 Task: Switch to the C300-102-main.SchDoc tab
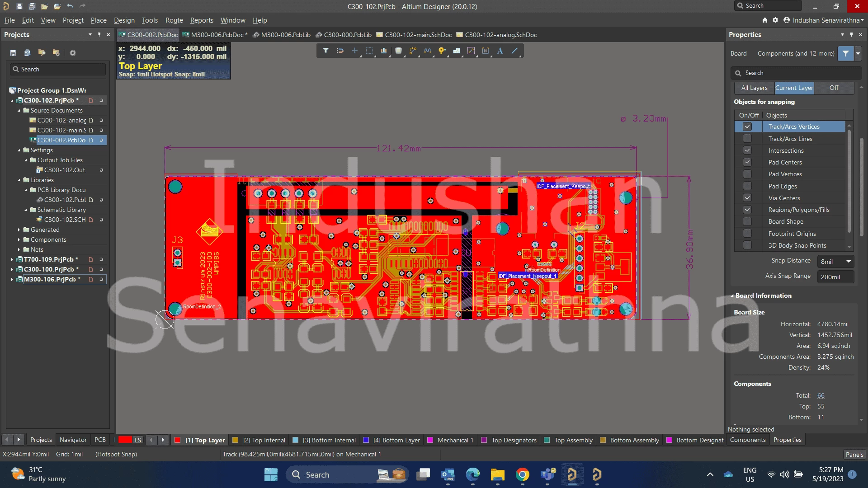414,35
